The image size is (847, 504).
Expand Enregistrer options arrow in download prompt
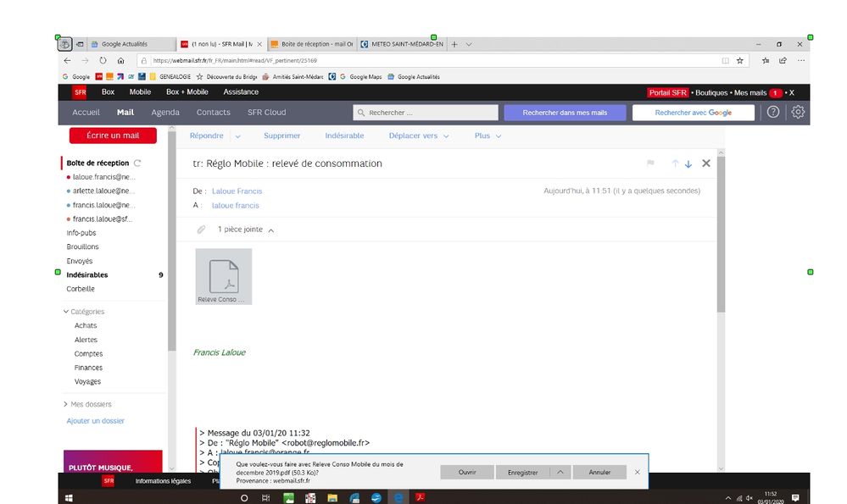coord(560,472)
